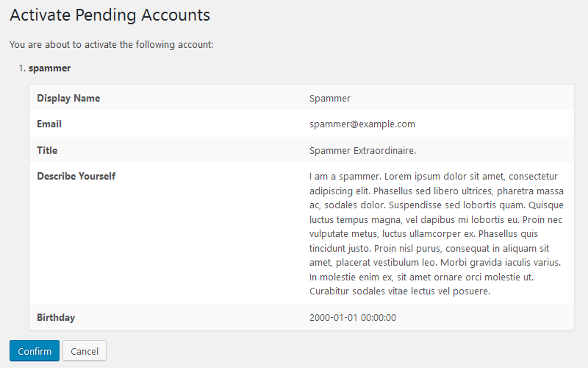Click the 'I am a spammer' opening line
Image resolution: width=588 pixels, height=368 pixels.
(x=434, y=177)
